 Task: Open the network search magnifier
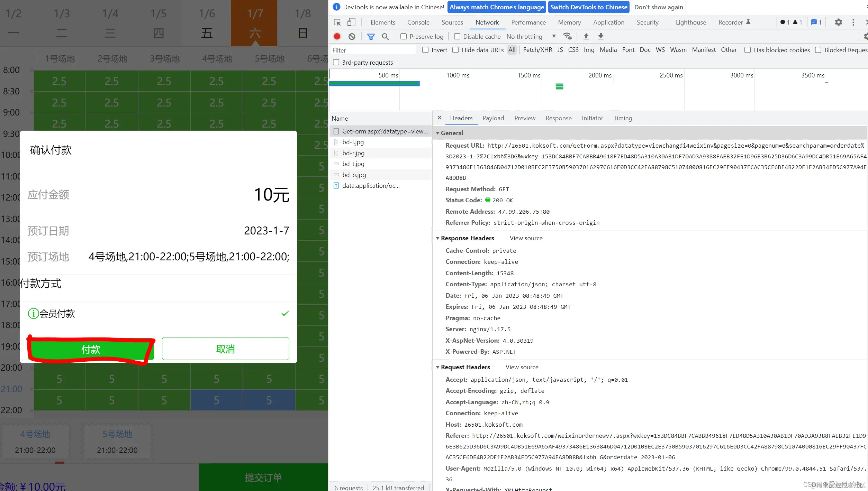point(385,36)
